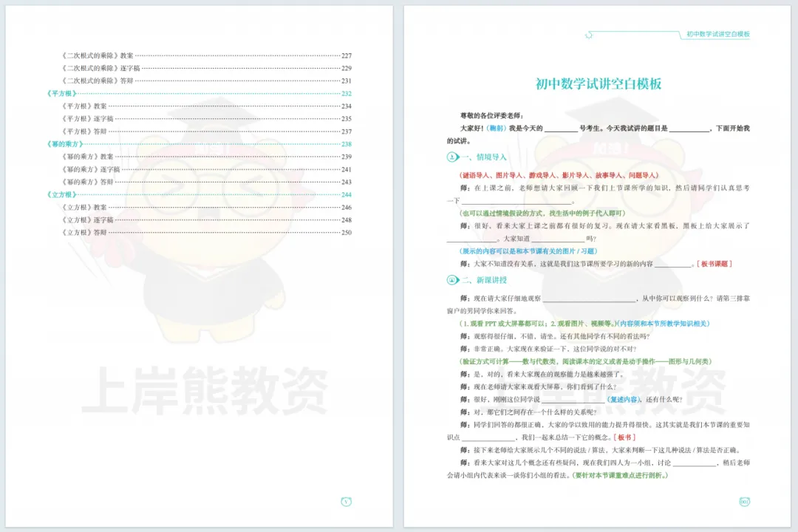Click the greeting line 尊敬的各位评委老师
798x532 pixels.
click(491, 115)
